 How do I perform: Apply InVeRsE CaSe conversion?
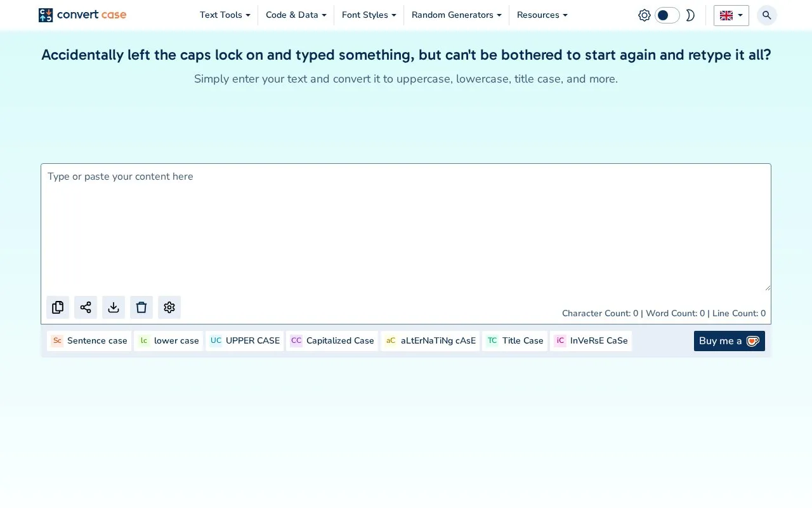coord(591,341)
